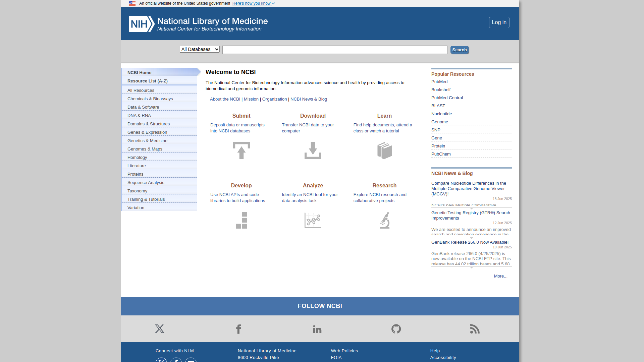Open All Resources in the sidebar
The width and height of the screenshot is (644, 362).
pyautogui.click(x=159, y=90)
